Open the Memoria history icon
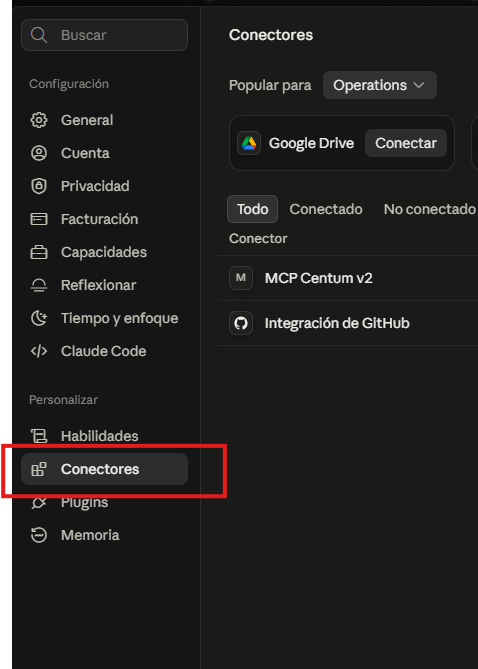Screen dimensions: 478x669 coord(39,535)
